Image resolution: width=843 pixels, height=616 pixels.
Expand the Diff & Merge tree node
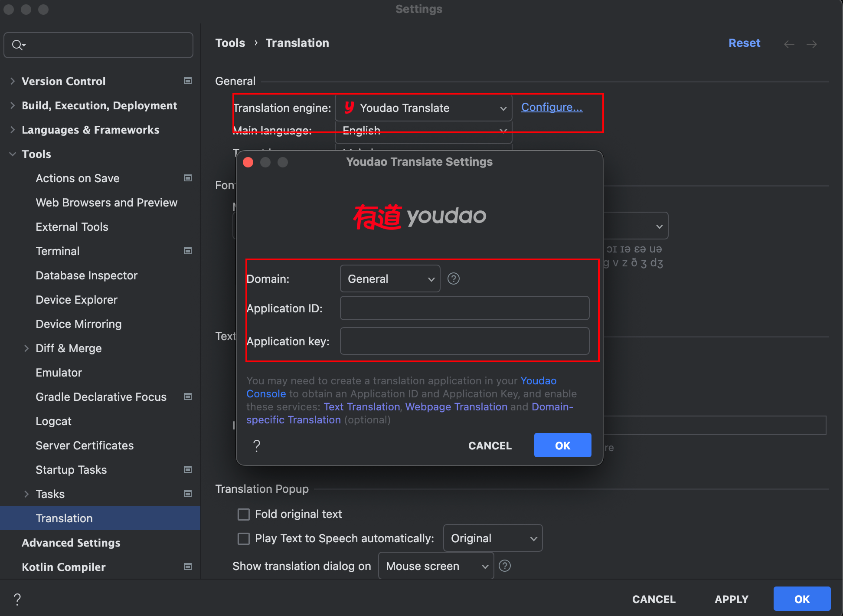pos(26,348)
